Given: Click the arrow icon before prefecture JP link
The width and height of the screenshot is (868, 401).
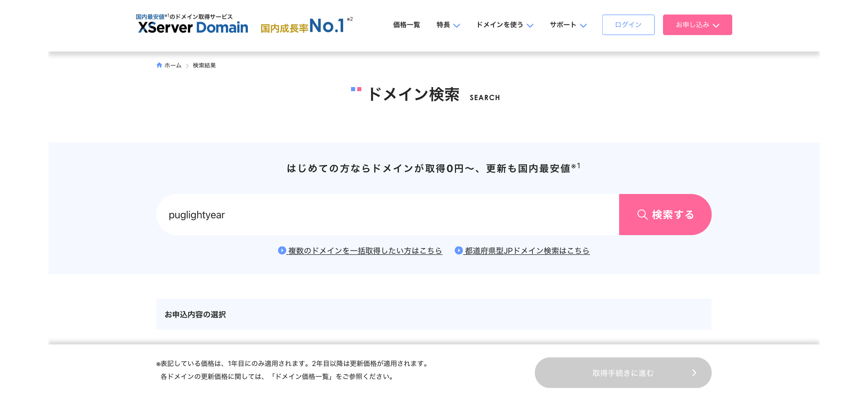Looking at the screenshot, I should point(459,251).
